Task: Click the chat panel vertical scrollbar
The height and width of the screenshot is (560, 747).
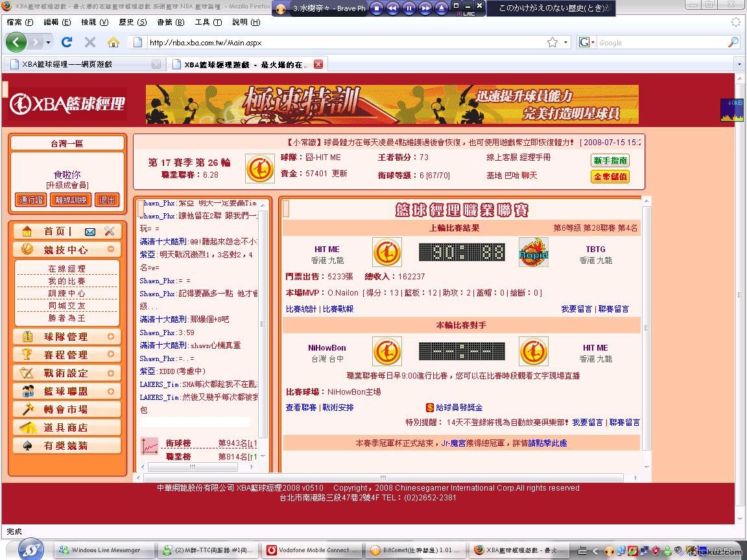Action: 263,324
